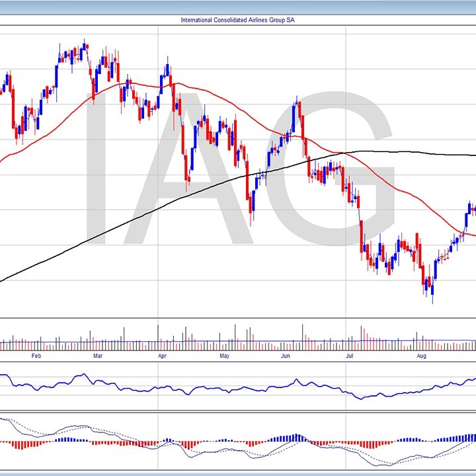The width and height of the screenshot is (476, 476).
Task: Click the early April peak candlestick
Action: click(168, 69)
